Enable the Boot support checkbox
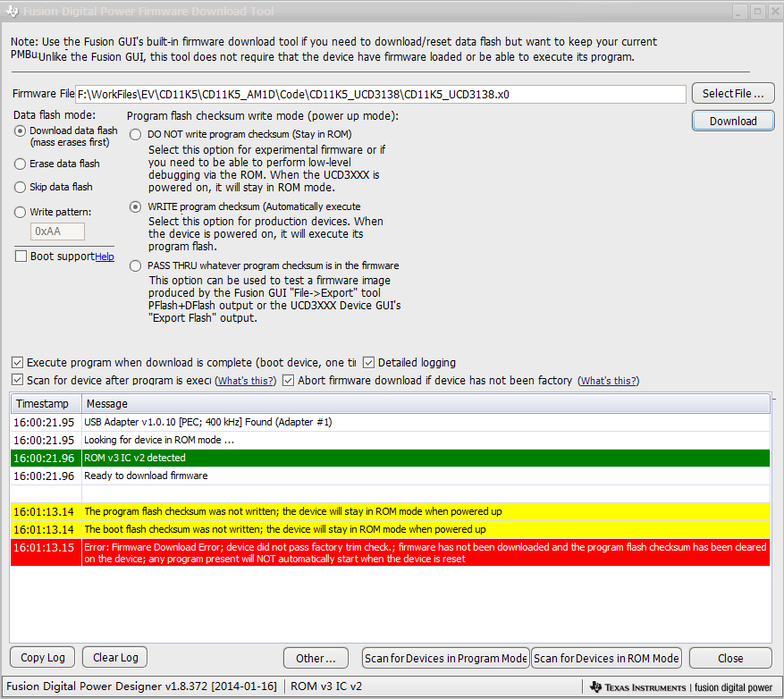This screenshot has height=699, width=784. pyautogui.click(x=21, y=257)
